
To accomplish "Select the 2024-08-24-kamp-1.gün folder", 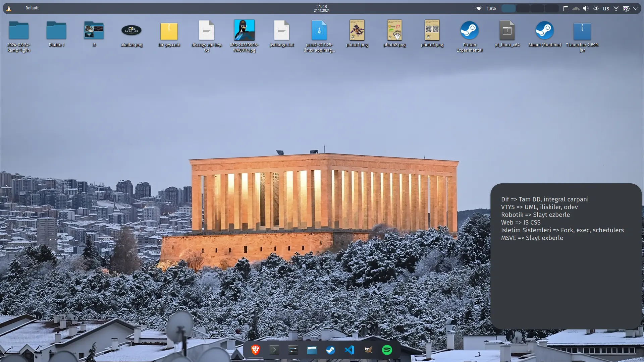I will (x=19, y=36).
